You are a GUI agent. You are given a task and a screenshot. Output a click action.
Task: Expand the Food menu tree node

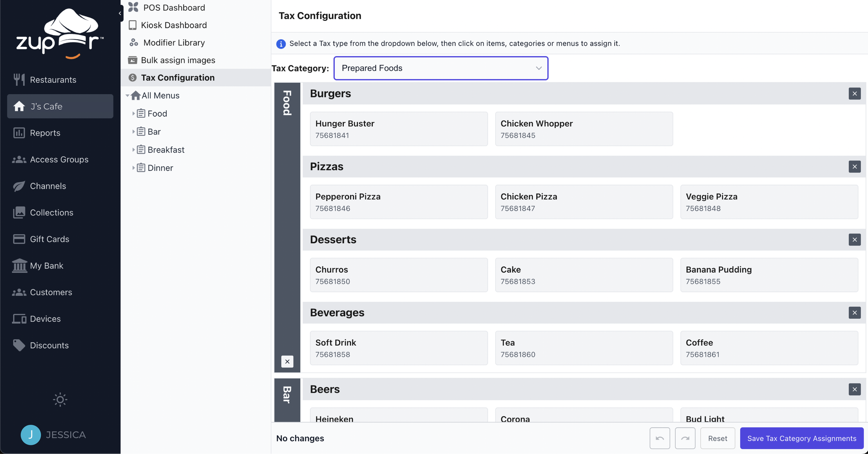point(133,114)
